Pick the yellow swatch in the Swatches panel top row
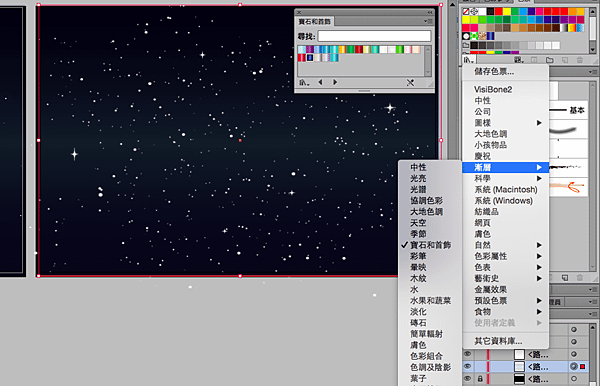Image resolution: width=600 pixels, height=386 pixels. (507, 11)
